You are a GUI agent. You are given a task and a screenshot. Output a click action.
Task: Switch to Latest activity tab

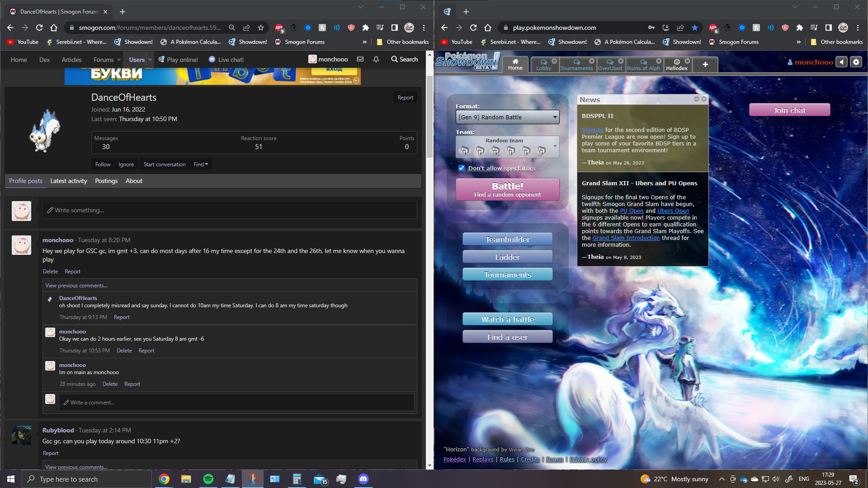[69, 181]
